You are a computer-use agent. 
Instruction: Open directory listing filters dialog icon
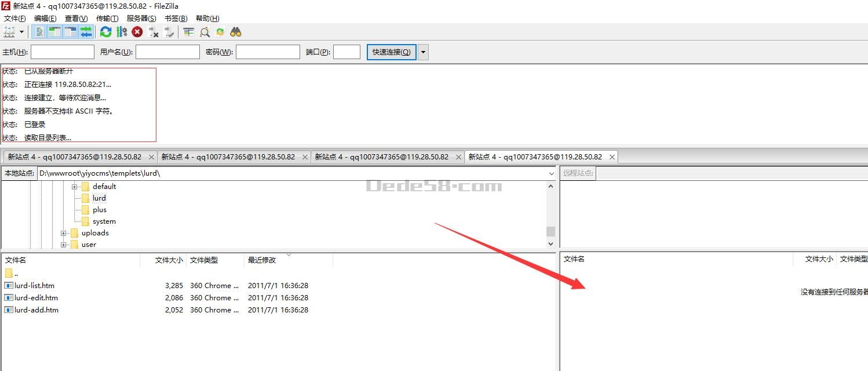[x=189, y=32]
